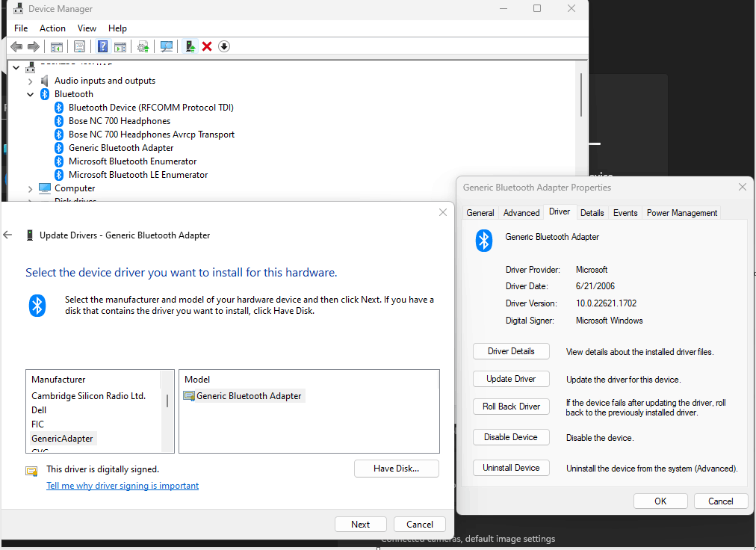
Task: Select Dell in Manufacturer list
Action: pyautogui.click(x=39, y=410)
